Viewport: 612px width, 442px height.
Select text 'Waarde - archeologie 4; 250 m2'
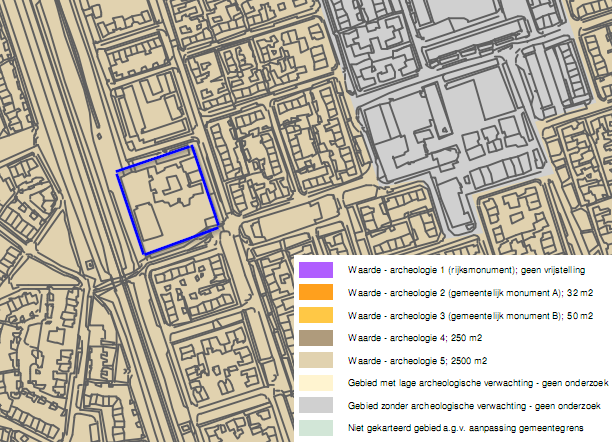pos(415,338)
